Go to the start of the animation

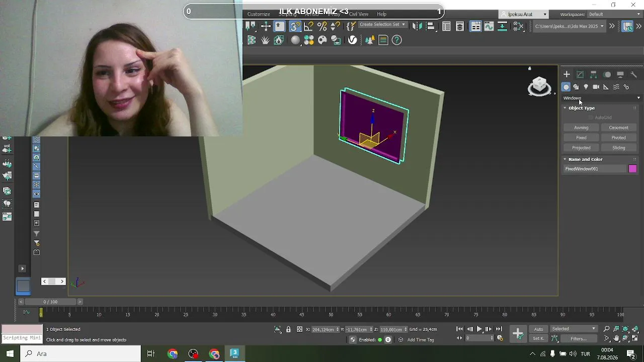click(459, 329)
